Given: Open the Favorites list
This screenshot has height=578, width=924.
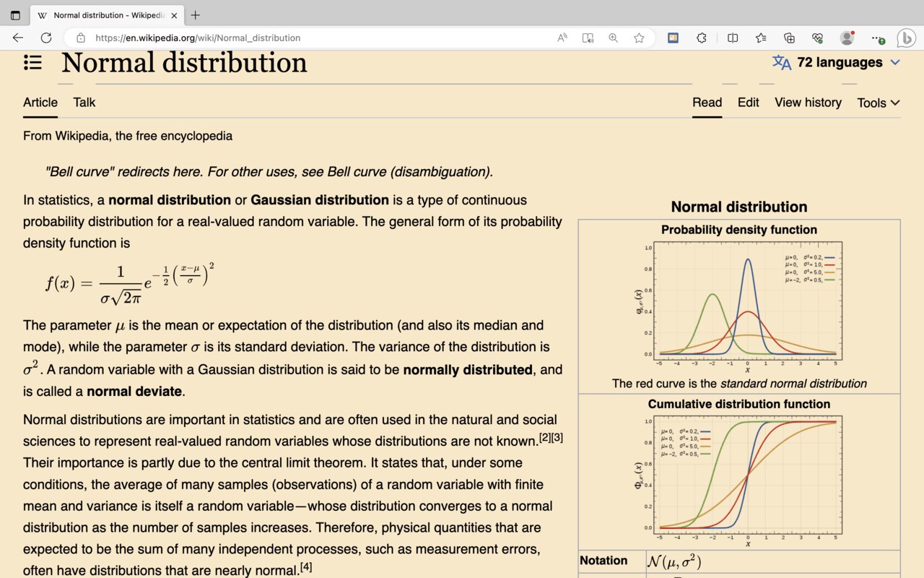Looking at the screenshot, I should [x=761, y=38].
